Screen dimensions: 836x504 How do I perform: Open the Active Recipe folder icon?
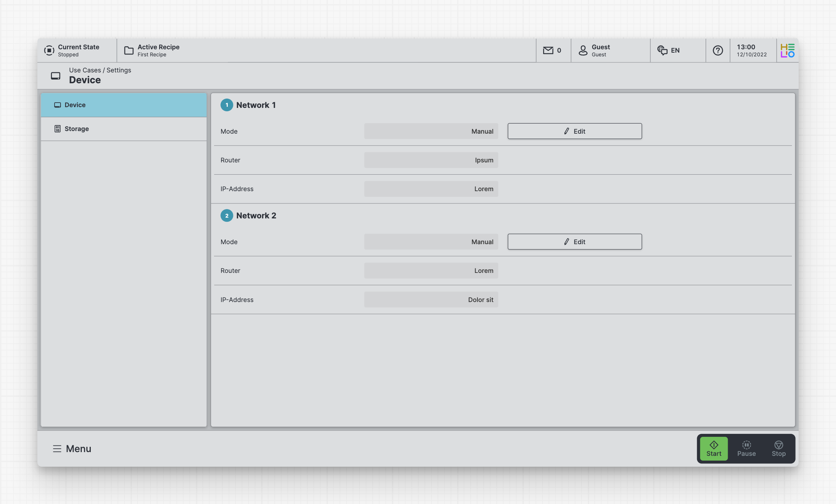(x=129, y=50)
